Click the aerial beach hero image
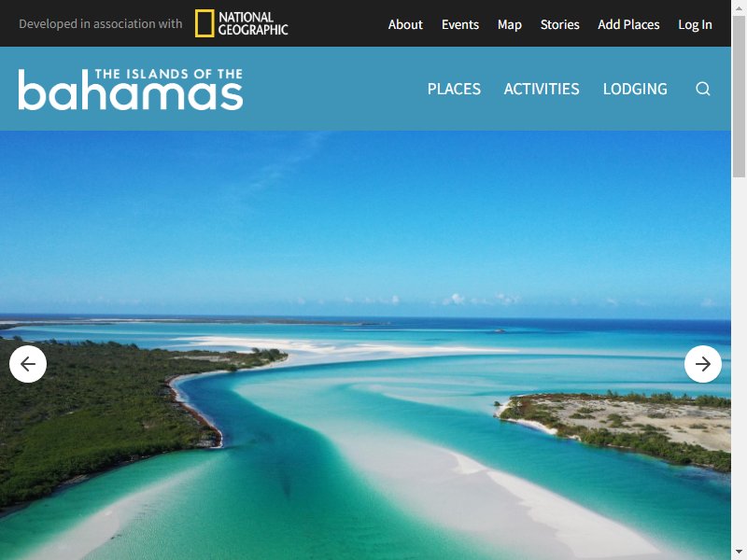The height and width of the screenshot is (560, 747). [365, 345]
